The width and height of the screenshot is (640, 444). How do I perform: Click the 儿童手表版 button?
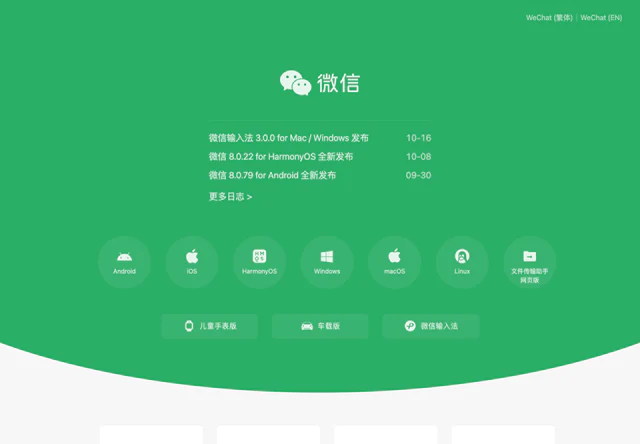point(209,326)
